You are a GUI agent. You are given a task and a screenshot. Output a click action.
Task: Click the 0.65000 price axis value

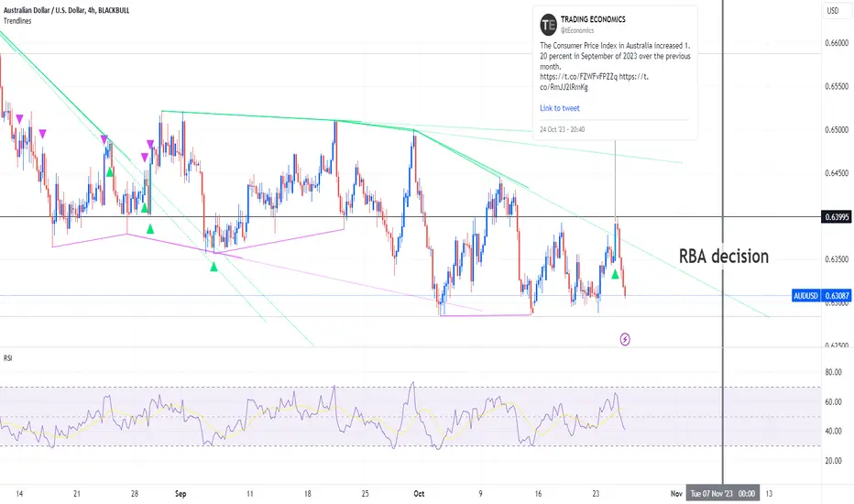tap(837, 130)
